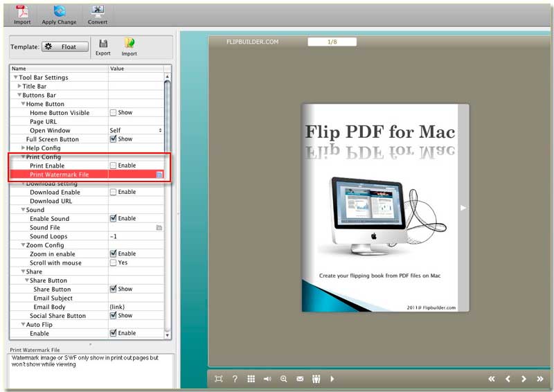Click the Value column header

pyautogui.click(x=136, y=69)
